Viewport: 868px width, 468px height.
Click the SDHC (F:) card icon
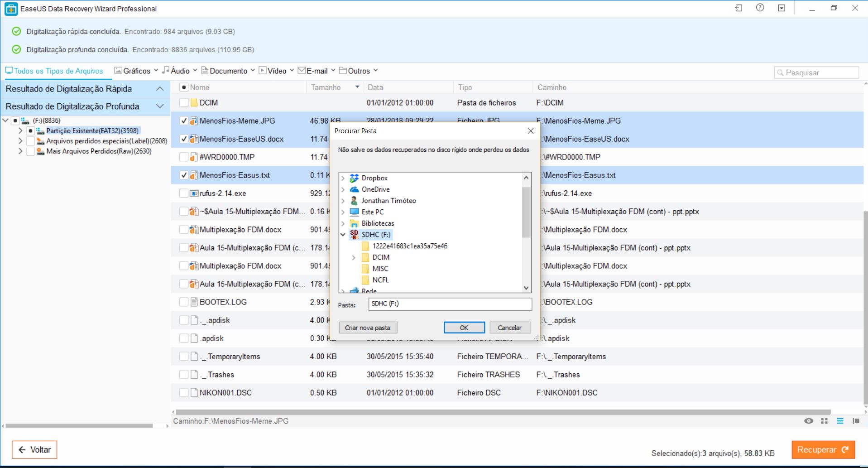coord(354,234)
